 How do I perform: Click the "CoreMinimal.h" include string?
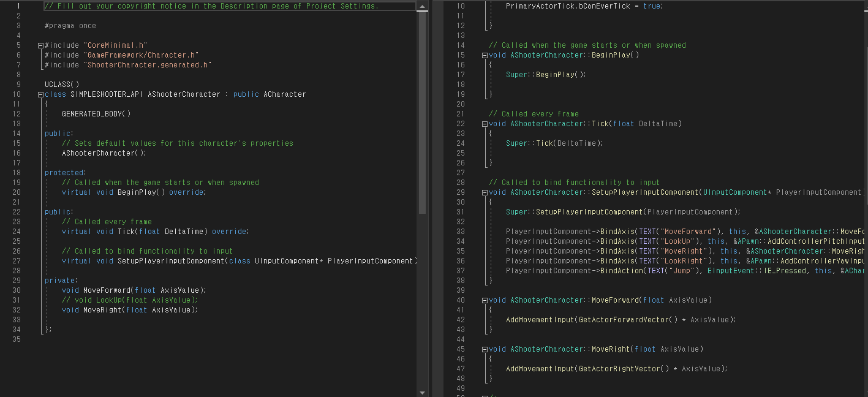[x=115, y=45]
